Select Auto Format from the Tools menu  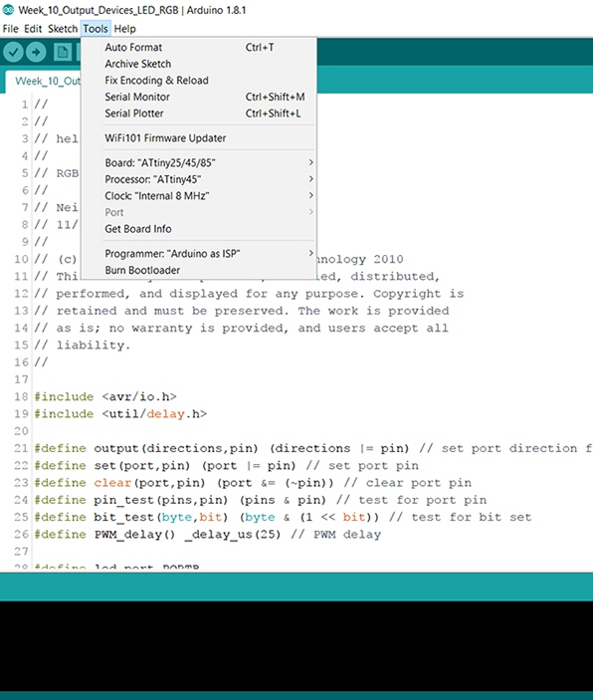pyautogui.click(x=199, y=48)
